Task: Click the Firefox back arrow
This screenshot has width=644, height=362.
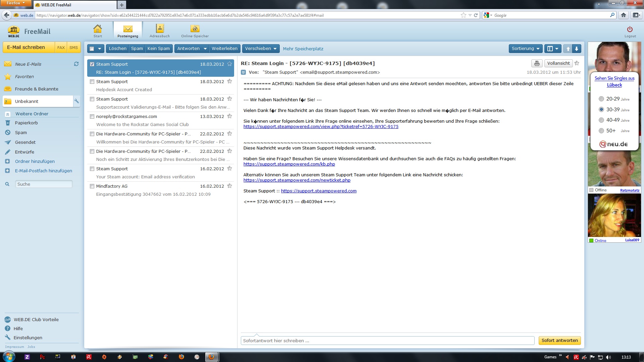Action: coord(6,15)
